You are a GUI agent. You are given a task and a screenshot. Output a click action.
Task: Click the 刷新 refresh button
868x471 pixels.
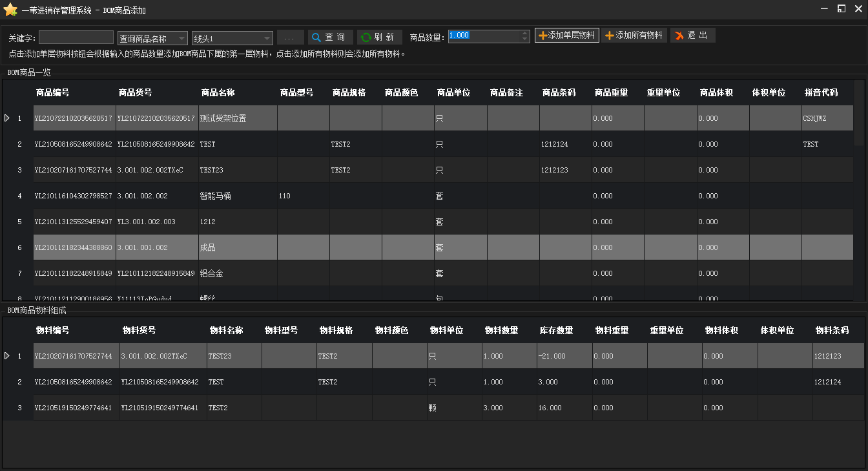tap(379, 37)
